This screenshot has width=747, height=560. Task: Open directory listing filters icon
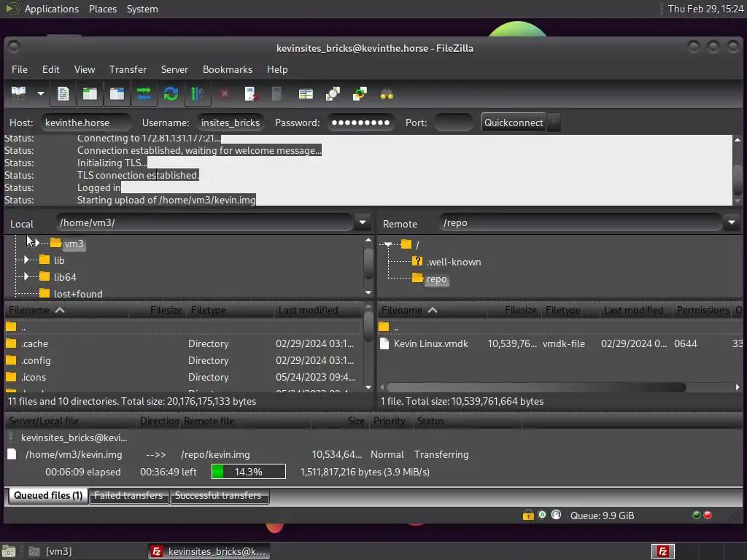[306, 93]
